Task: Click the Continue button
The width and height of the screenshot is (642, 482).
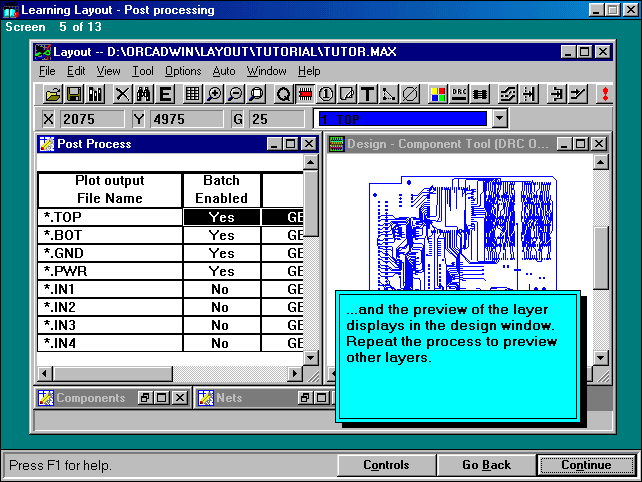Action: (586, 465)
